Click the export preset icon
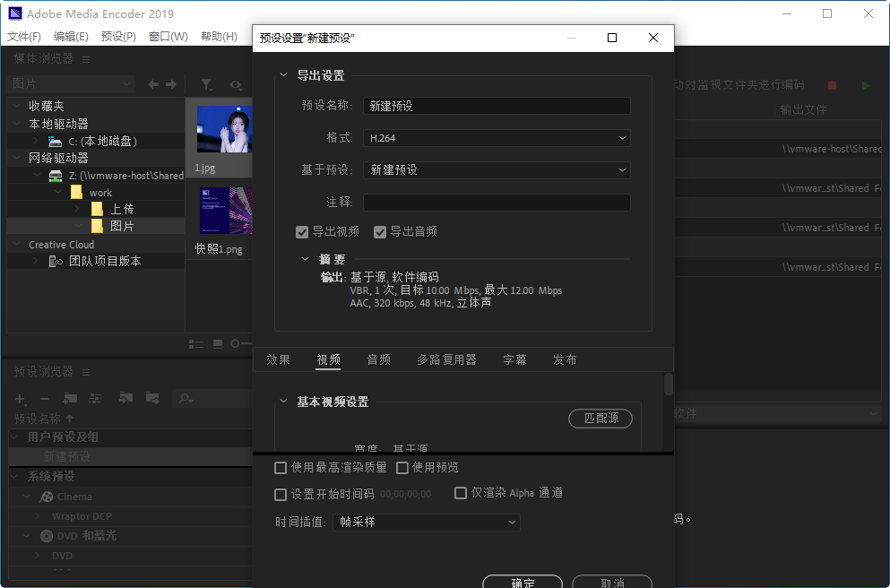 (x=151, y=399)
